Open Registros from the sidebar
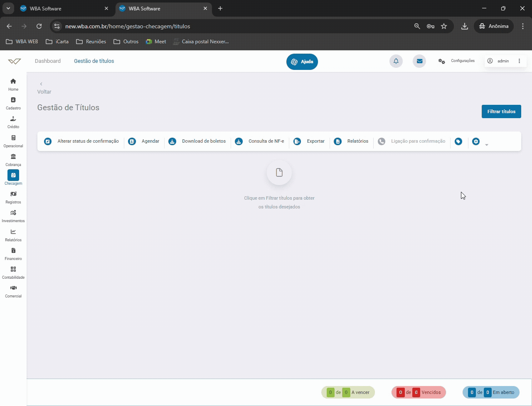The width and height of the screenshot is (532, 406). pos(13,197)
